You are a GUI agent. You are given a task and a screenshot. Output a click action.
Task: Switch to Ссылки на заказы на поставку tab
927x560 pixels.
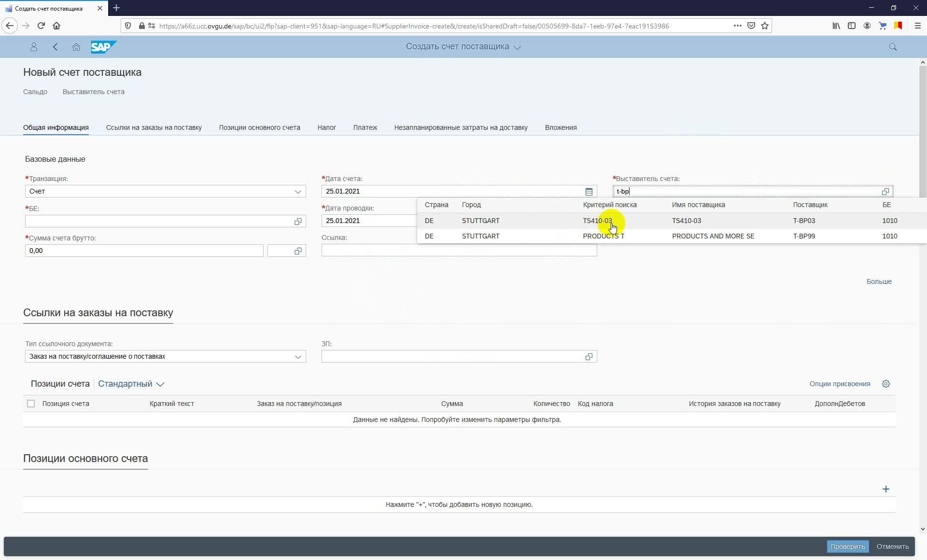[x=154, y=127]
